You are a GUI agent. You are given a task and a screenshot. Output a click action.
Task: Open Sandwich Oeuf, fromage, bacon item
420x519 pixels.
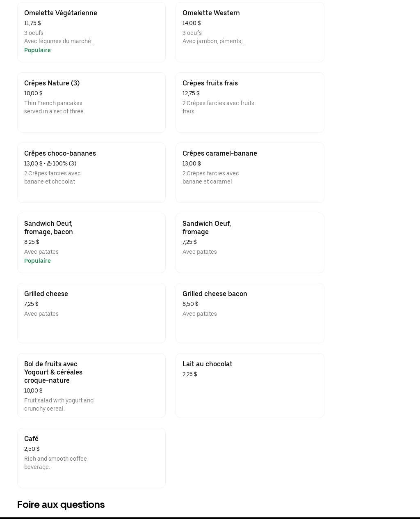point(48,228)
